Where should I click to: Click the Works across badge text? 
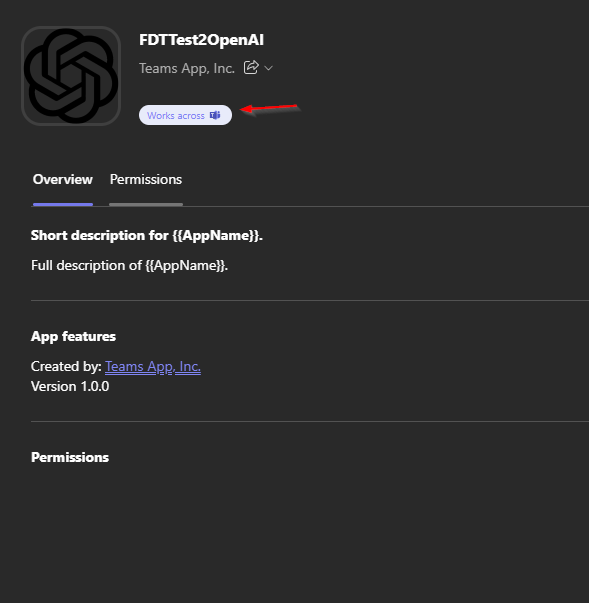pos(176,115)
